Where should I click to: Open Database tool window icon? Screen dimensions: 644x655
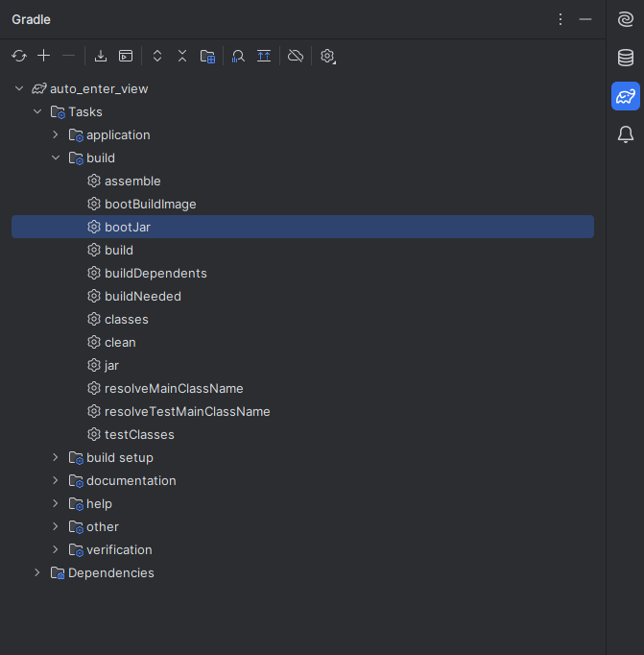click(x=626, y=58)
